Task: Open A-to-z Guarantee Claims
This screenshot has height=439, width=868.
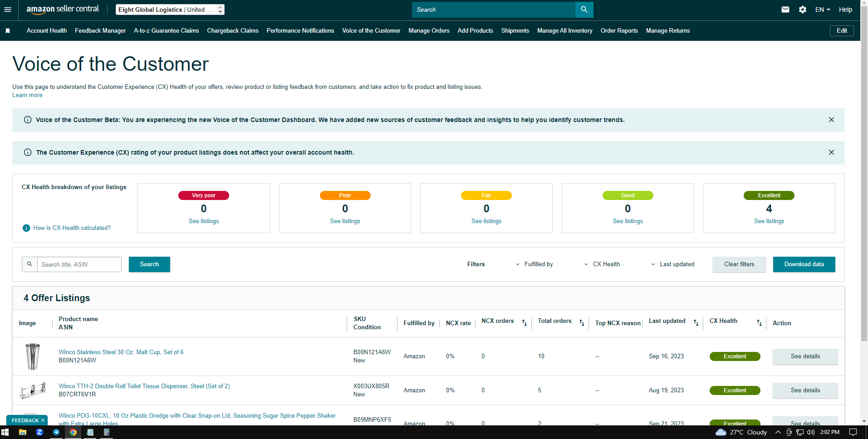Action: [167, 31]
